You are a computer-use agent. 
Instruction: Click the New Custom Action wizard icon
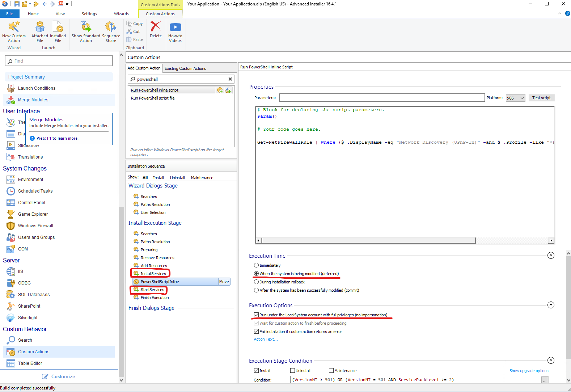pos(14,27)
